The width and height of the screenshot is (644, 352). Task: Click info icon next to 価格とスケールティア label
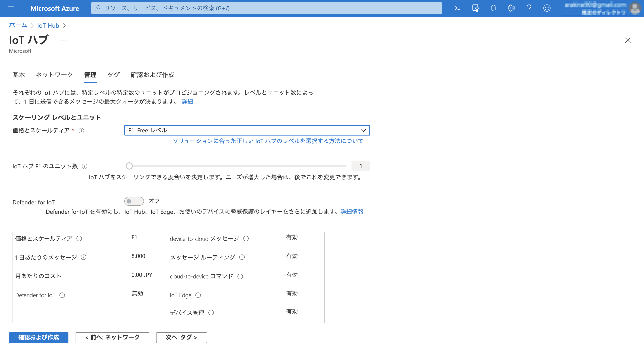[81, 131]
